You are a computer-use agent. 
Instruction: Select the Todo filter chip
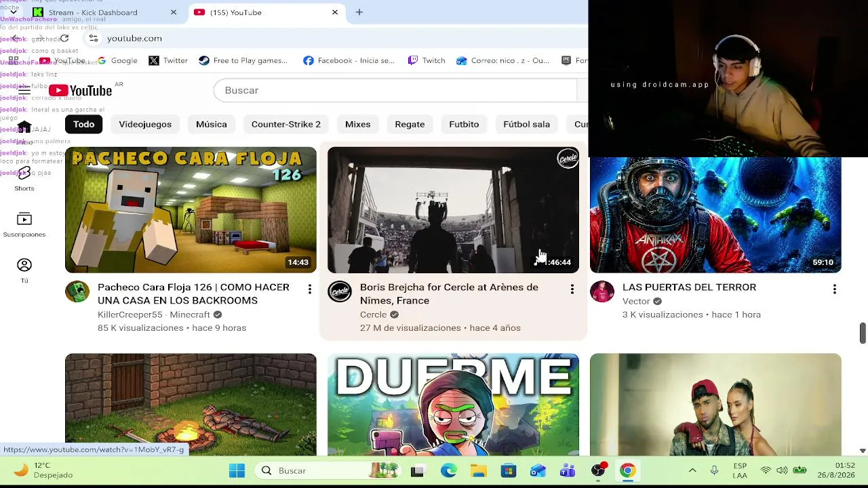pos(84,124)
